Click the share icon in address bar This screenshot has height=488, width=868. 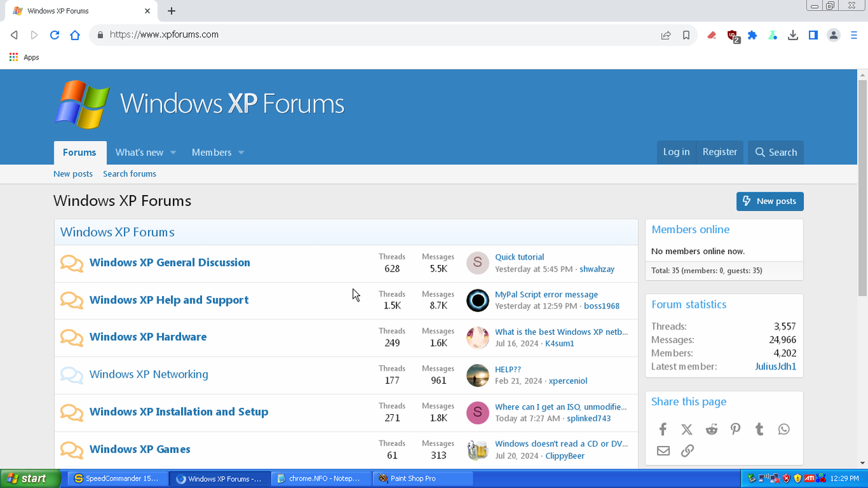(x=666, y=35)
